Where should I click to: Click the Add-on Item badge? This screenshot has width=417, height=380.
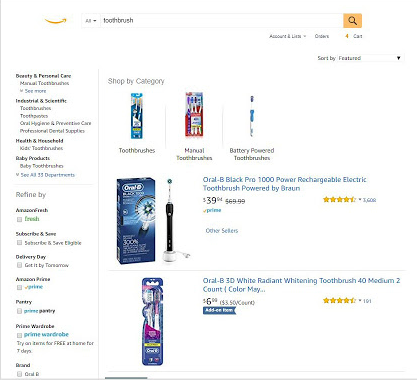tap(219, 310)
